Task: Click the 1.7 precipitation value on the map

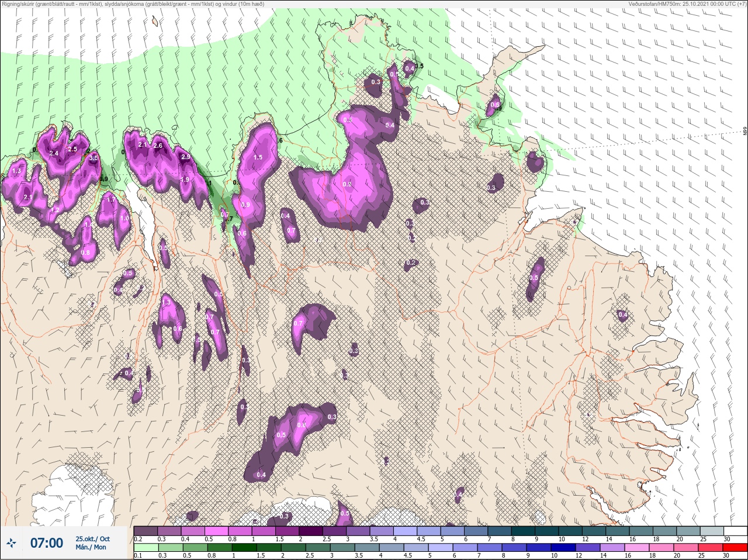Action: click(112, 199)
